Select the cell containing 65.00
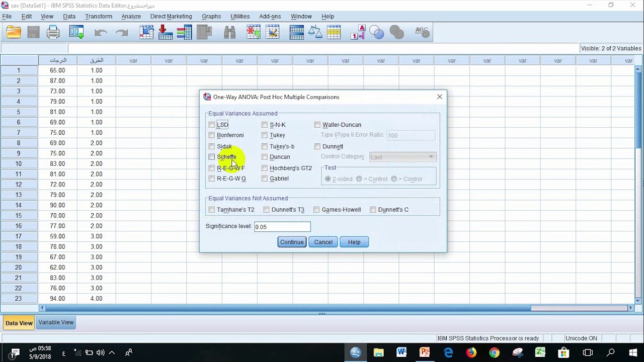The height and width of the screenshot is (362, 644). (x=58, y=70)
